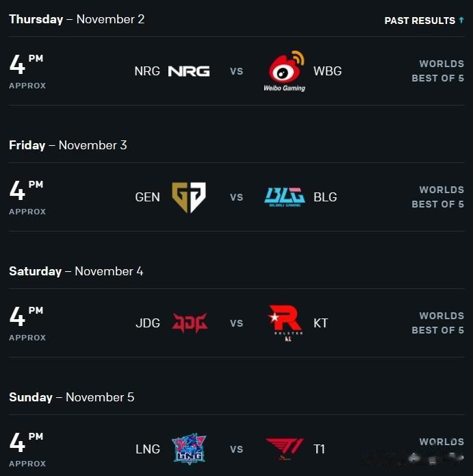The image size is (473, 476).
Task: Select the Gen.G shield logo
Action: [189, 197]
